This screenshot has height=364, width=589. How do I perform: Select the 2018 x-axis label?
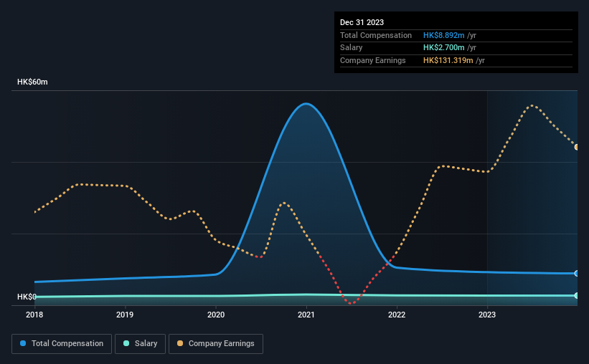click(34, 315)
